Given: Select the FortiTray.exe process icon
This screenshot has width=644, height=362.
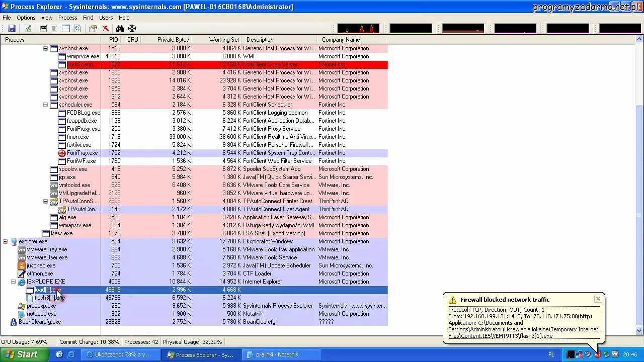Looking at the screenshot, I should point(62,153).
